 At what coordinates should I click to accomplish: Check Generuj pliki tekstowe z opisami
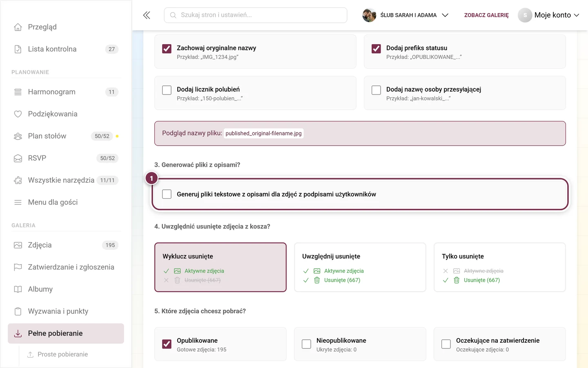coord(167,194)
